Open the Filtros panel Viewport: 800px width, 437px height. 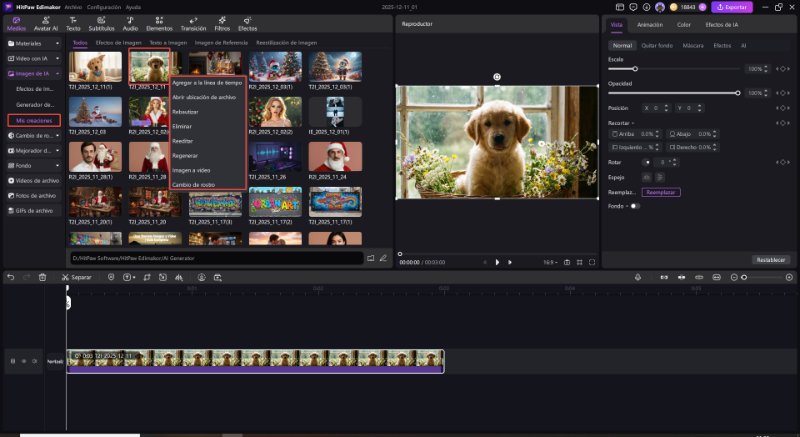click(x=222, y=23)
